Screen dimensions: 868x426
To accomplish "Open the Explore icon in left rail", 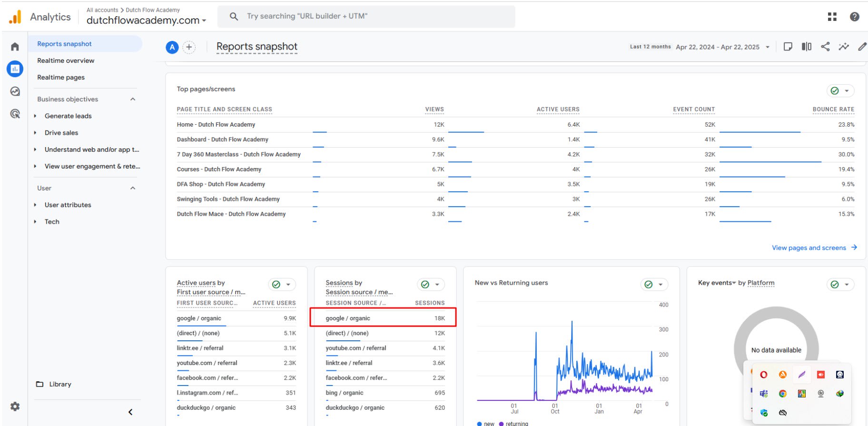I will pos(15,91).
